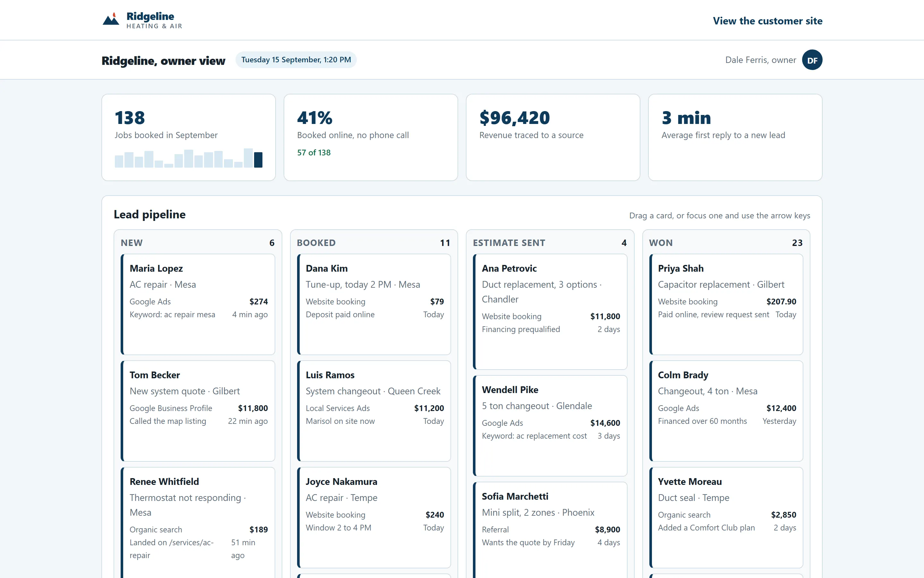The height and width of the screenshot is (578, 924).
Task: Click the Ridgeline Heating & Air brand name
Action: point(154,20)
